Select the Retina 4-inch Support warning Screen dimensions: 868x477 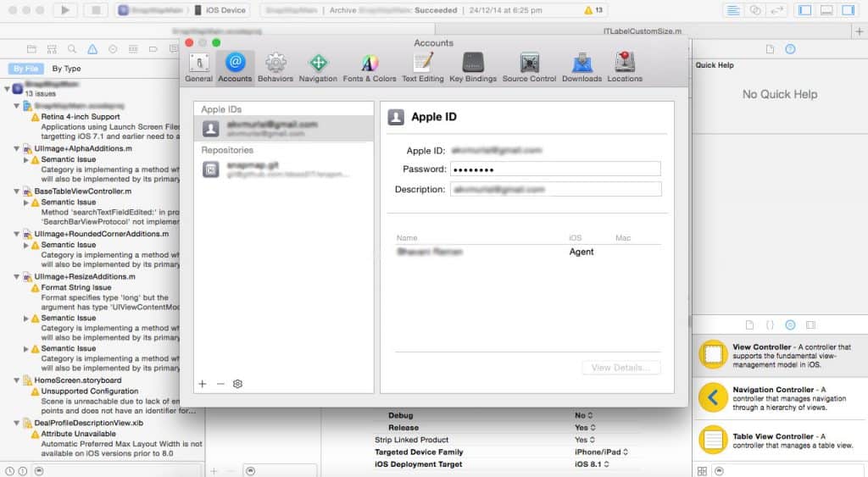[x=81, y=117]
